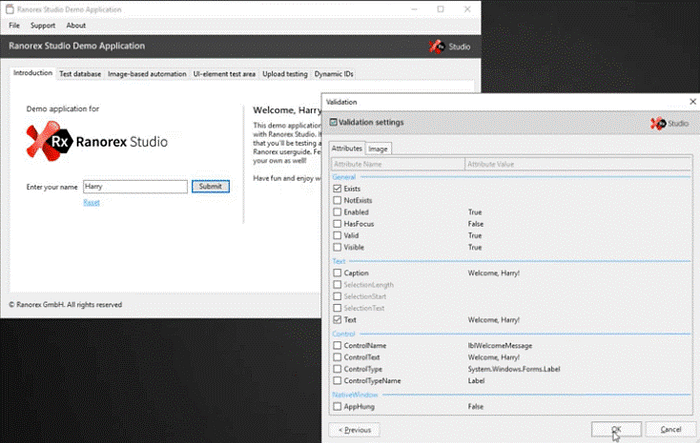700x443 pixels.
Task: Click the Attribute Value column header
Action: [579, 164]
